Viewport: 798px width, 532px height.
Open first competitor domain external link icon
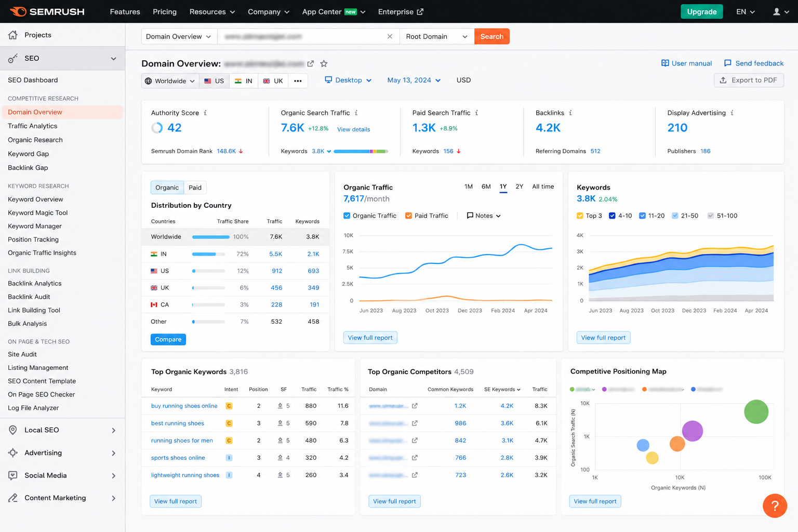415,406
